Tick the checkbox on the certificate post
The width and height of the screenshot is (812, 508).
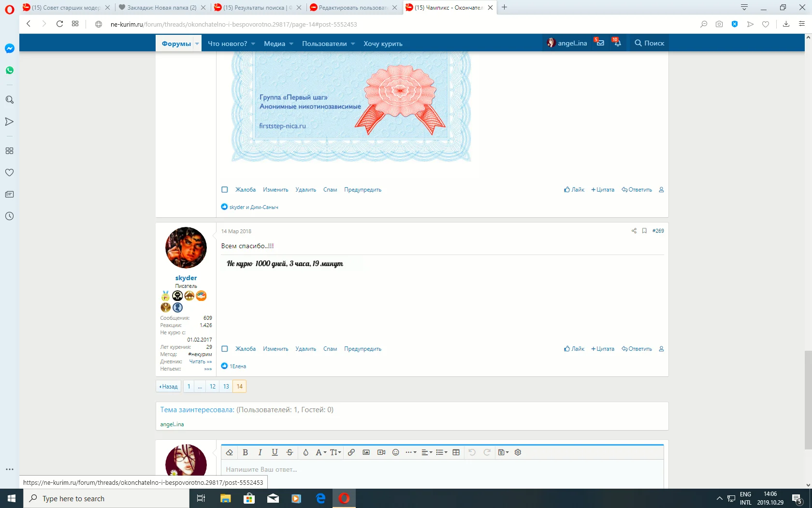(x=225, y=190)
